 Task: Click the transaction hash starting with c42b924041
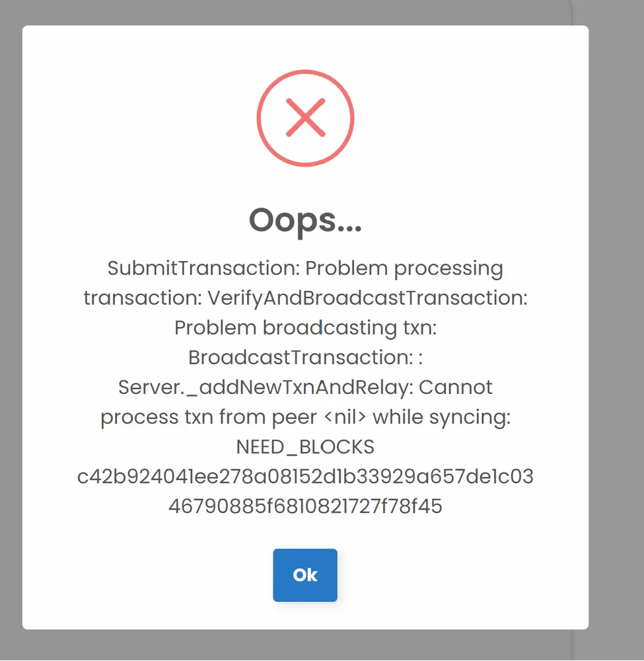click(x=305, y=476)
